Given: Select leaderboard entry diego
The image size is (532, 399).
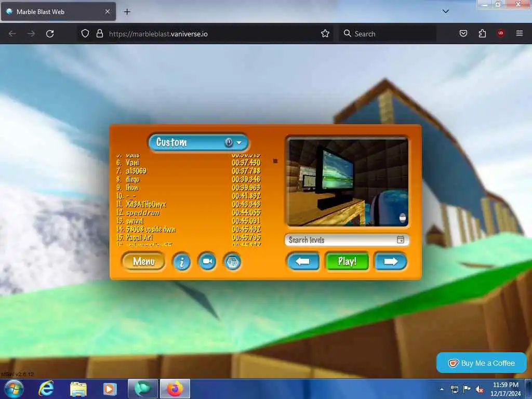Looking at the screenshot, I should coord(132,179).
